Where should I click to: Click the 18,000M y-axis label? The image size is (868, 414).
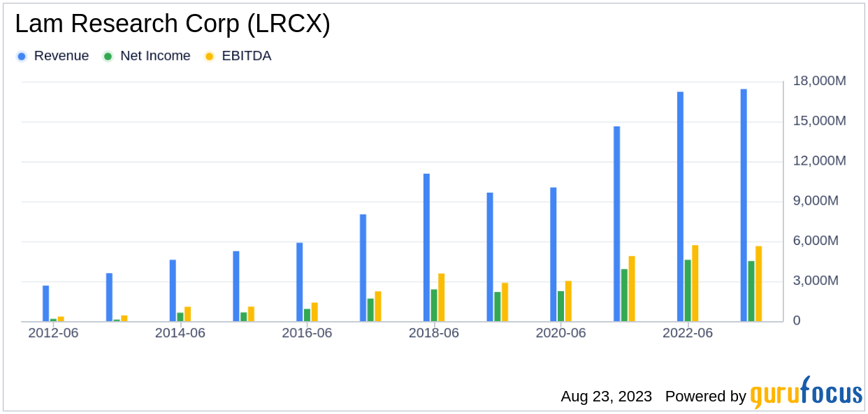[x=820, y=81]
